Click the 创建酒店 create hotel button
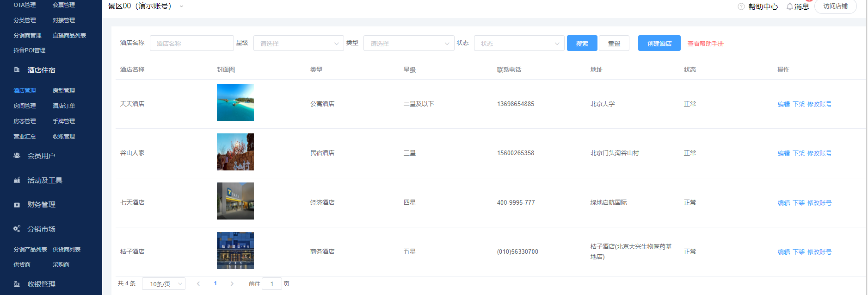This screenshot has height=295, width=868. click(659, 44)
